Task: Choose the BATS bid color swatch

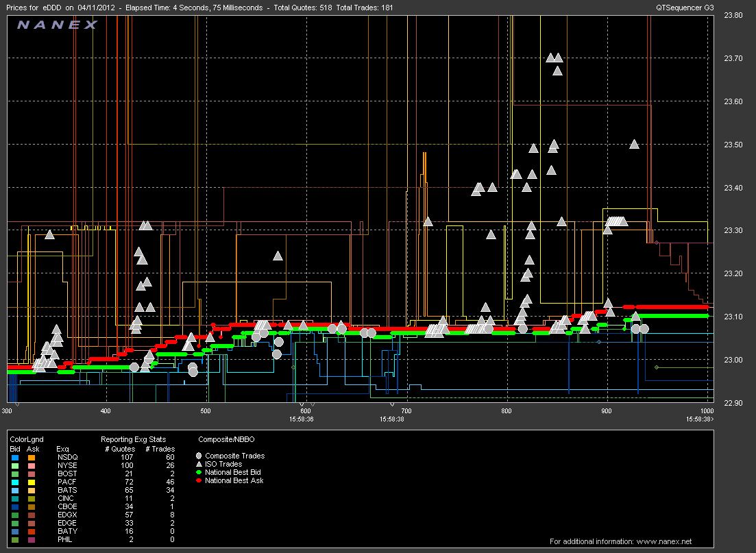Action: pyautogui.click(x=15, y=491)
